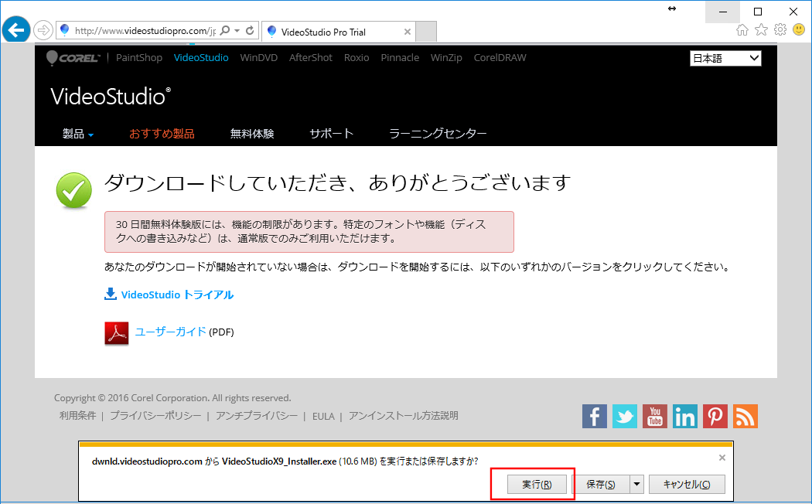
Task: Go back with the browser back arrow
Action: tap(16, 30)
